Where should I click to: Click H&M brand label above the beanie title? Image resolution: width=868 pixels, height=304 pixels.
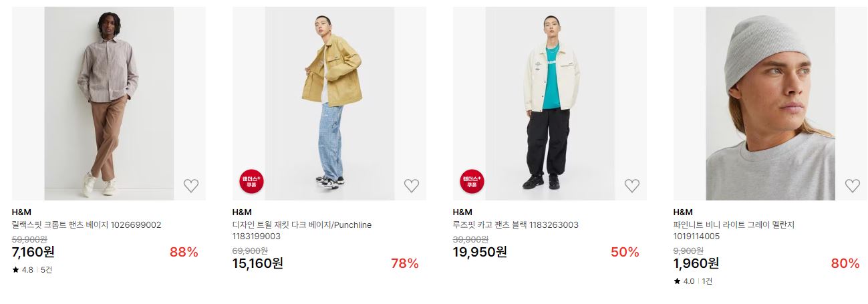(x=683, y=212)
